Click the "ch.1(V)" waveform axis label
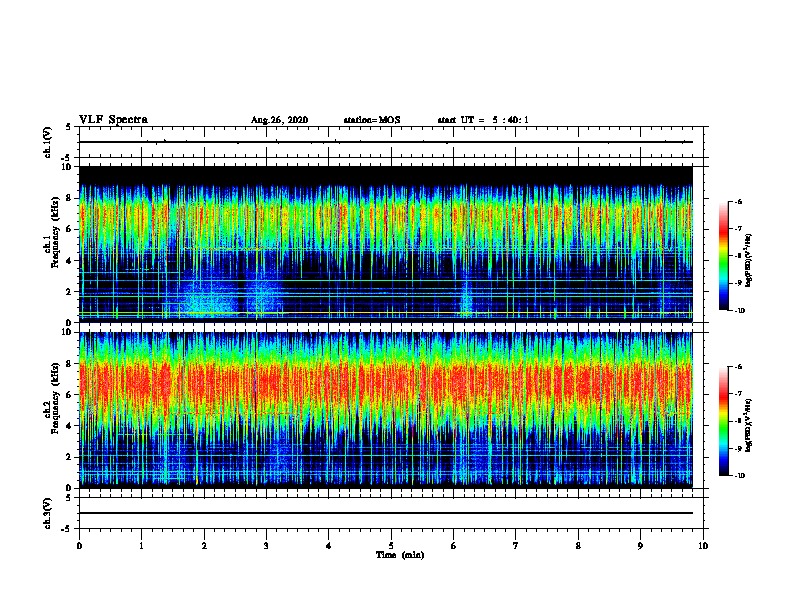 click(48, 142)
